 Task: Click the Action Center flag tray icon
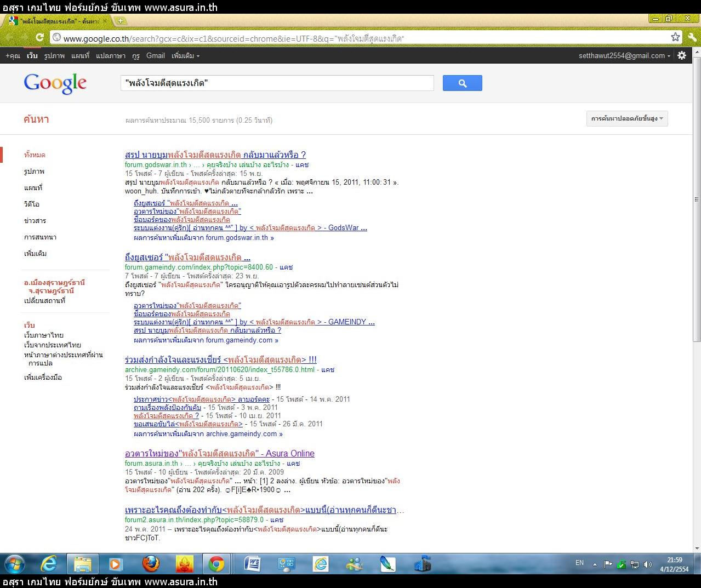608,564
